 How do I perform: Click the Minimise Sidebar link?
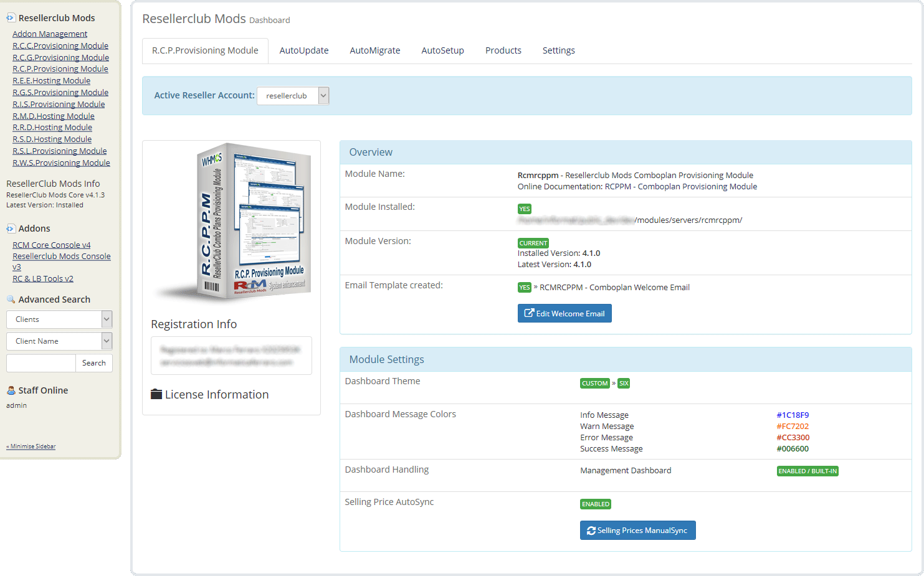[x=31, y=446]
